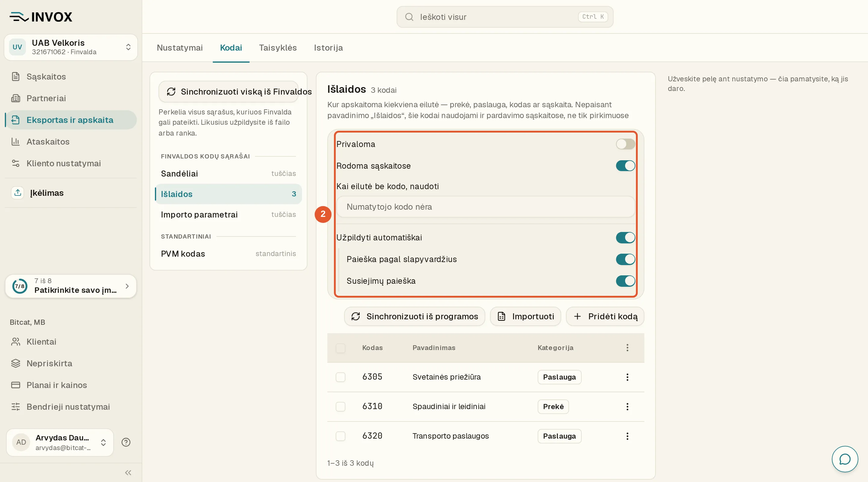
Task: Open the default code Numatytojo kodo nėra selector
Action: (x=486, y=207)
